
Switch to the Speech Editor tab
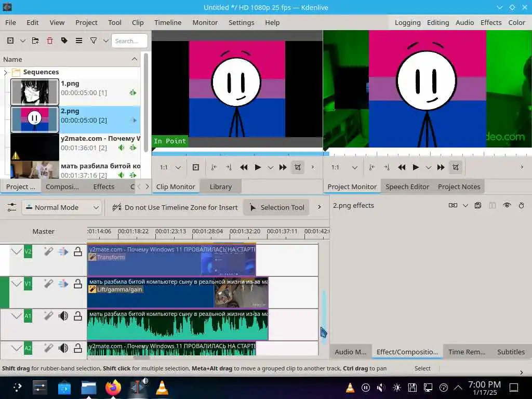407,187
